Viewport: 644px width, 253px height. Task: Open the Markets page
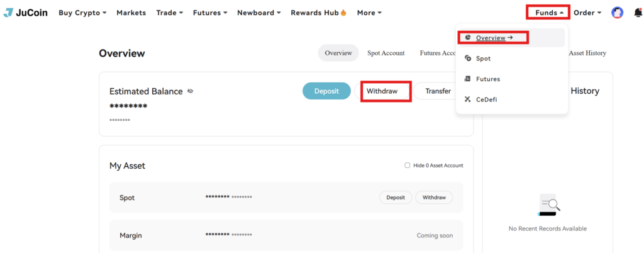(x=131, y=13)
